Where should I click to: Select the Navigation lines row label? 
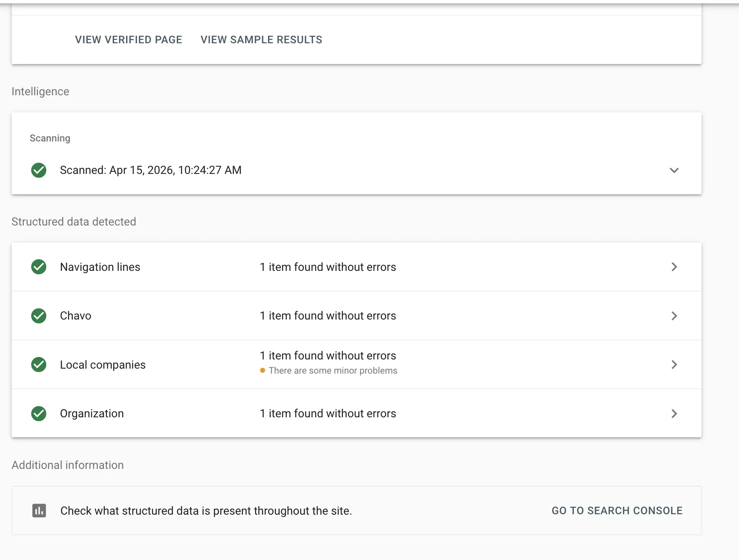(x=100, y=267)
